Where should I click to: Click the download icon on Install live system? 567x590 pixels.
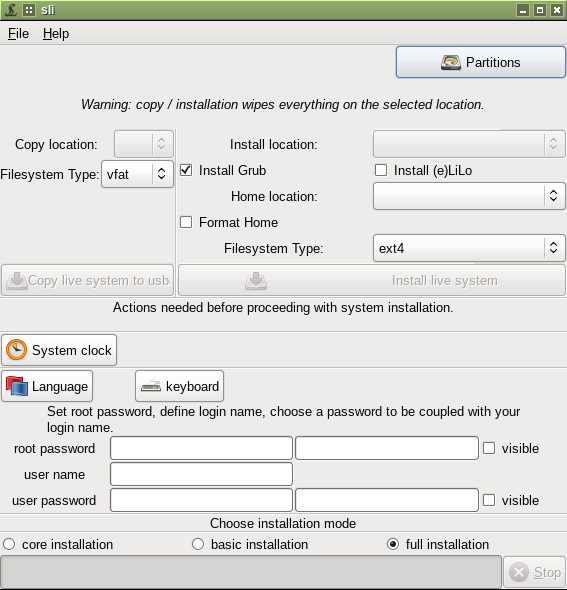click(256, 281)
